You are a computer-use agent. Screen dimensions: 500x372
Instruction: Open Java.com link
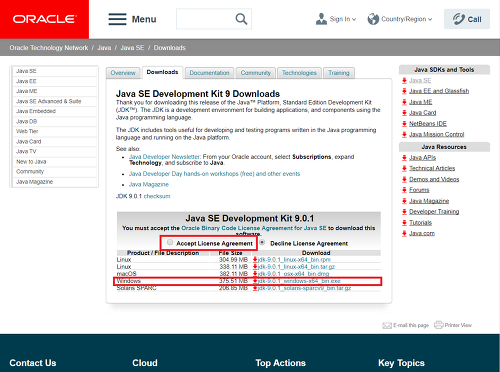[422, 233]
